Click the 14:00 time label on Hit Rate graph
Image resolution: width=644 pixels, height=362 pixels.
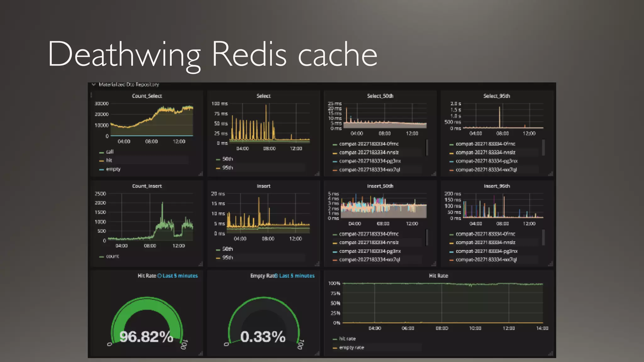coord(542,328)
